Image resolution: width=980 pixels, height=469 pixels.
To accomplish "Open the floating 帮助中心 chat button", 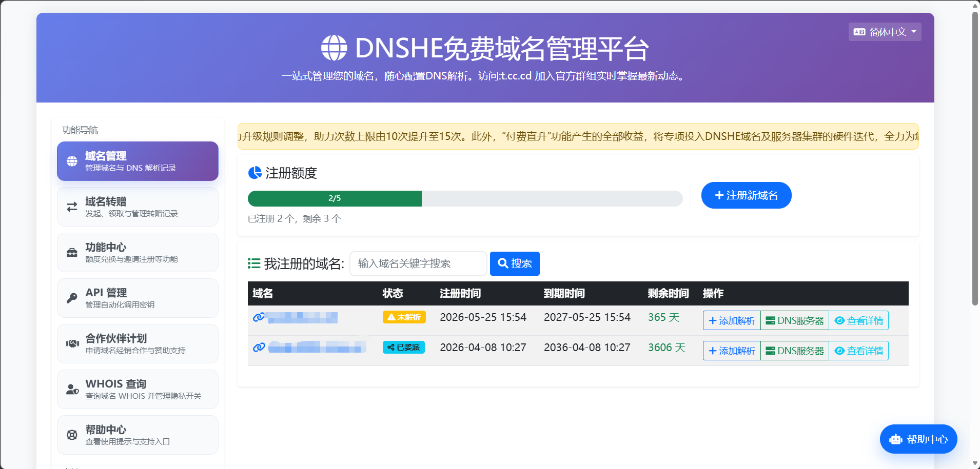I will (x=918, y=439).
